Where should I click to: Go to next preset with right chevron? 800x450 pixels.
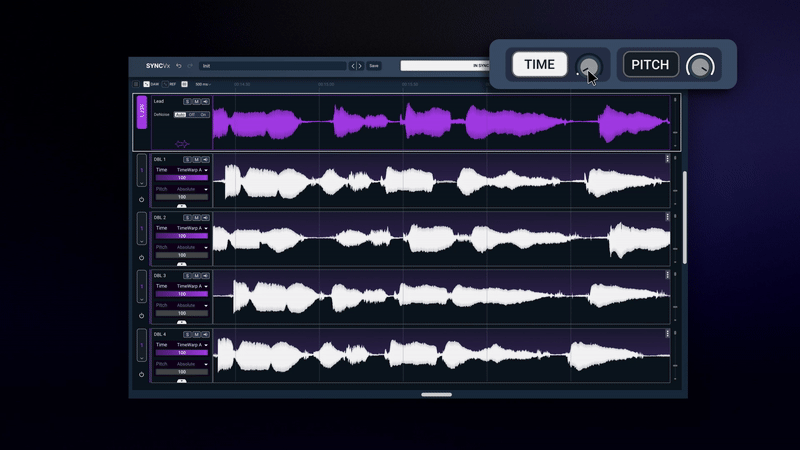360,66
